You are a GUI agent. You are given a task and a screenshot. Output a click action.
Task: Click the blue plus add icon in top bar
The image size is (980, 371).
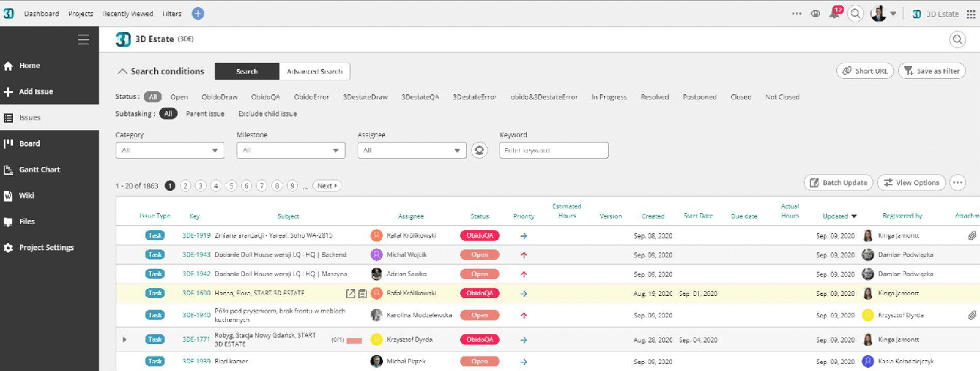tap(198, 13)
